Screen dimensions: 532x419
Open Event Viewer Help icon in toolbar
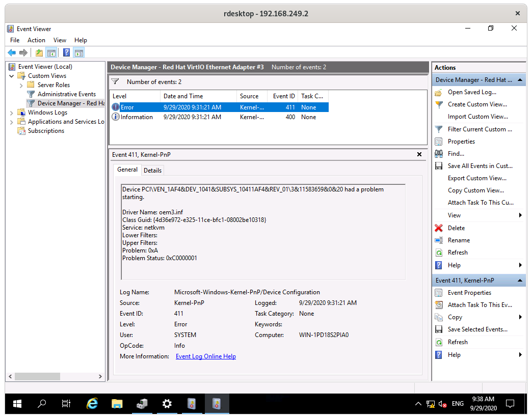(x=66, y=52)
